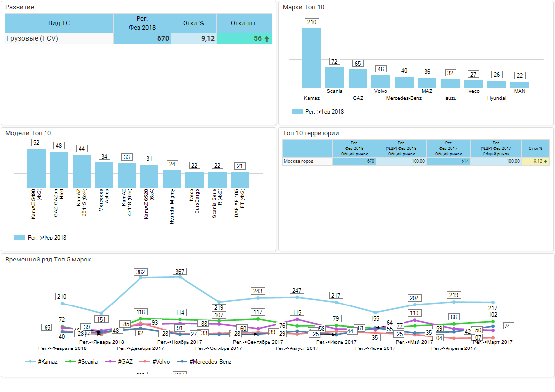Viewport: 555px width, 392px height.
Task: Click the Kamaz data point labeled 247
Action: click(x=297, y=297)
